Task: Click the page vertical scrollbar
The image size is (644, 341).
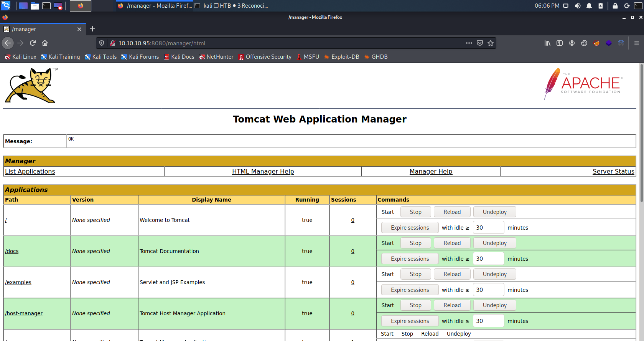Action: tap(642, 133)
